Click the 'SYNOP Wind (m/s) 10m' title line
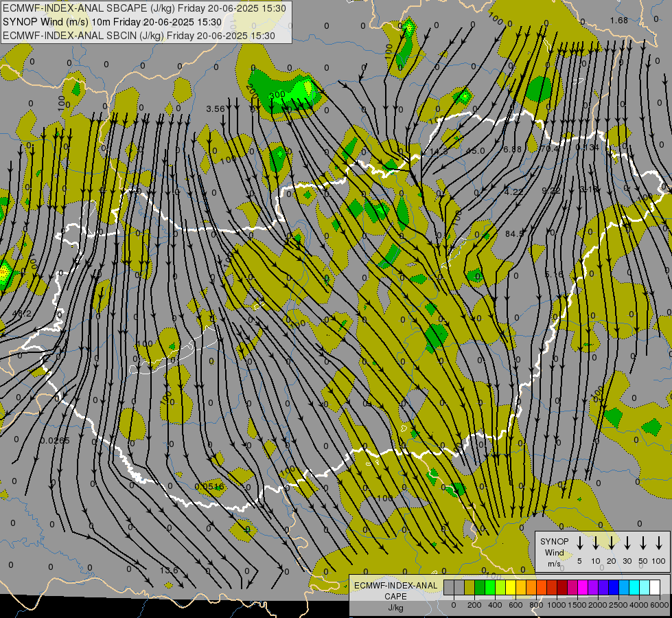 point(113,22)
